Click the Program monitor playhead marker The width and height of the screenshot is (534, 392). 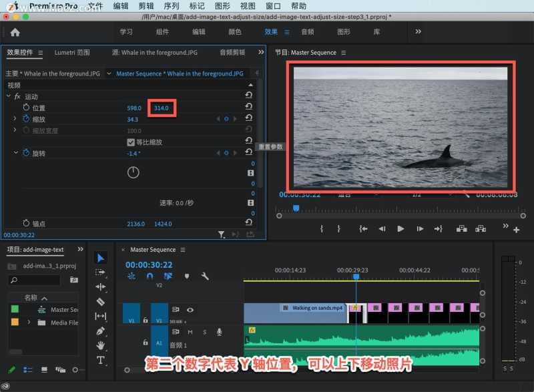click(296, 208)
